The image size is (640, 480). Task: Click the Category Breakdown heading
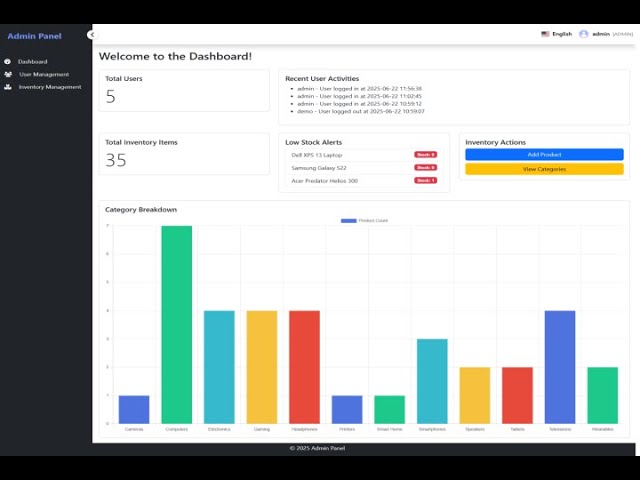tap(141, 209)
